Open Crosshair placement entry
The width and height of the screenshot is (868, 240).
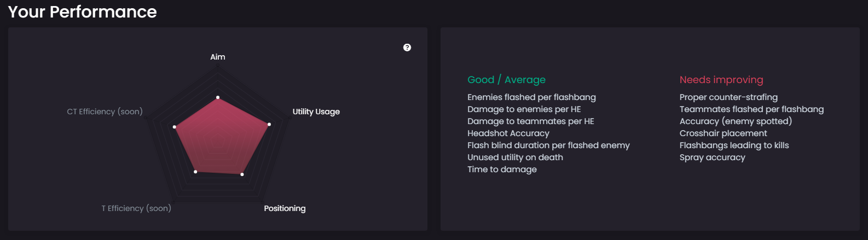[723, 133]
